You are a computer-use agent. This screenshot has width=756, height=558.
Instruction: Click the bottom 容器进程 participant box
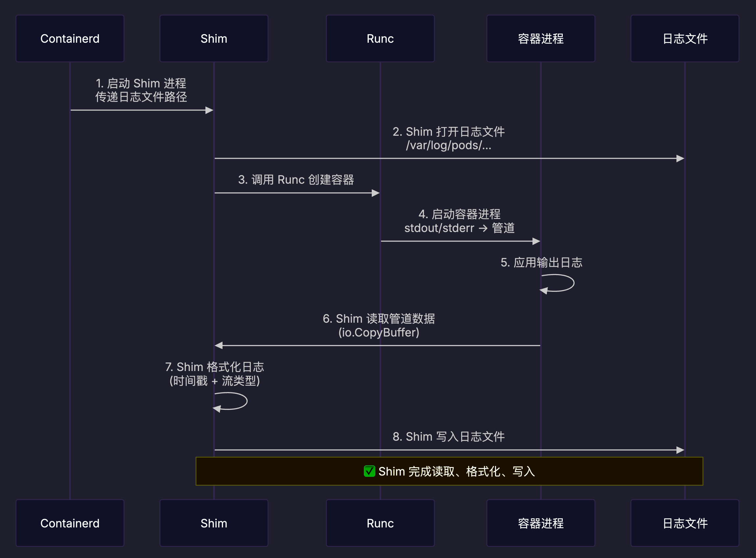(x=540, y=523)
